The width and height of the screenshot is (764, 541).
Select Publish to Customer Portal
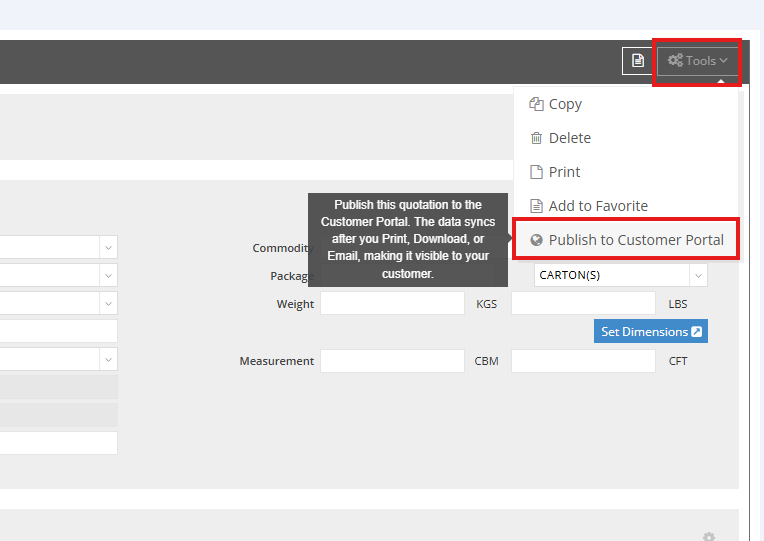point(636,240)
